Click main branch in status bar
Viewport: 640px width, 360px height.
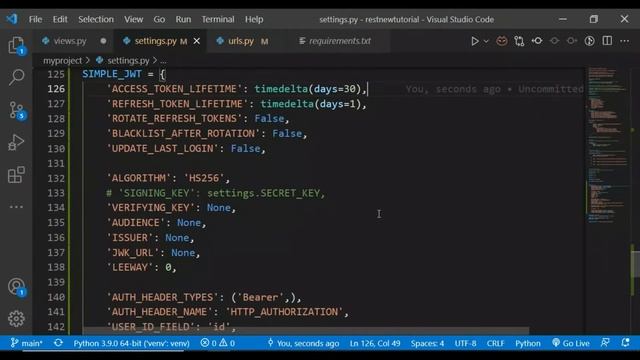pos(27,343)
